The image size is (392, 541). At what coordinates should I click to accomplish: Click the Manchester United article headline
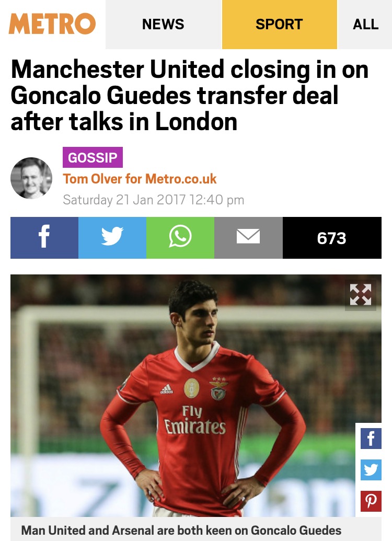click(190, 96)
